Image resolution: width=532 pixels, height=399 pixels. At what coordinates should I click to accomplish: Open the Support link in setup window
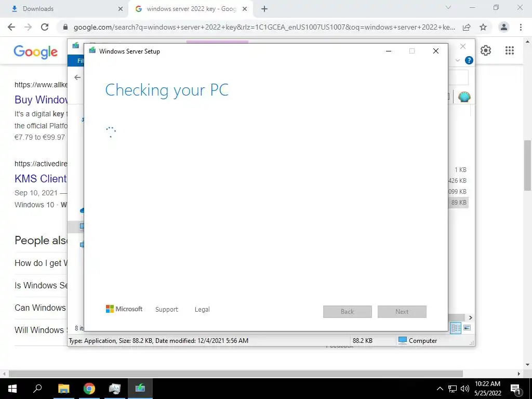[167, 310]
